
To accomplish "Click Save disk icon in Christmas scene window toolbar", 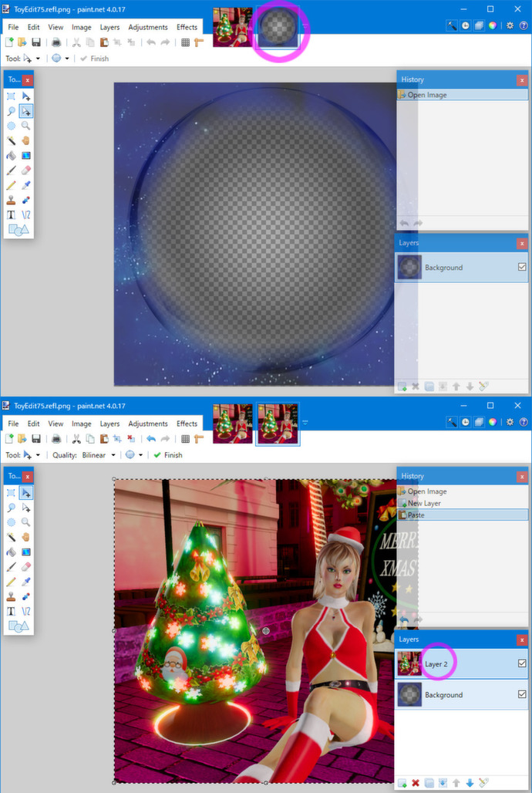I will (36, 439).
